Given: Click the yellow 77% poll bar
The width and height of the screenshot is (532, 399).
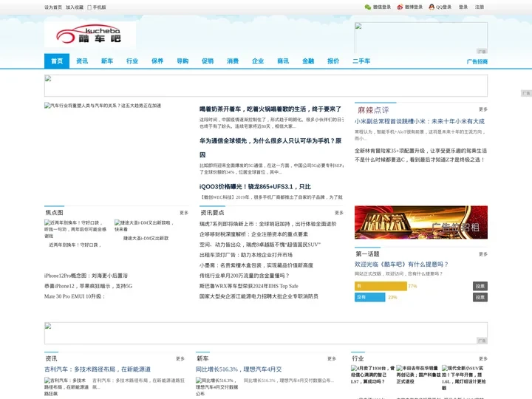Looking at the screenshot, I should pyautogui.click(x=381, y=286).
